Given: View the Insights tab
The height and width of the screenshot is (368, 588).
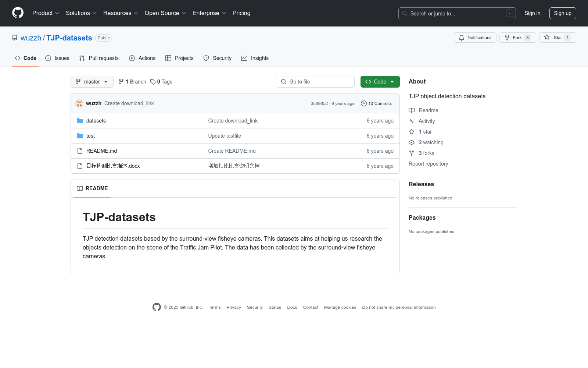Looking at the screenshot, I should pyautogui.click(x=255, y=58).
